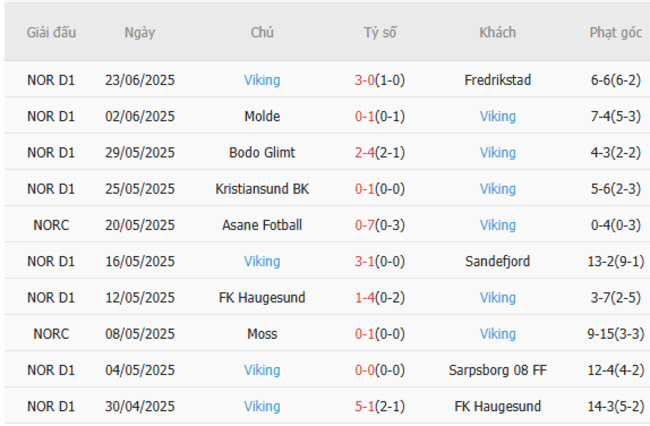Open Sarpsborg 08 FF team link
650x426 pixels.
click(x=497, y=370)
